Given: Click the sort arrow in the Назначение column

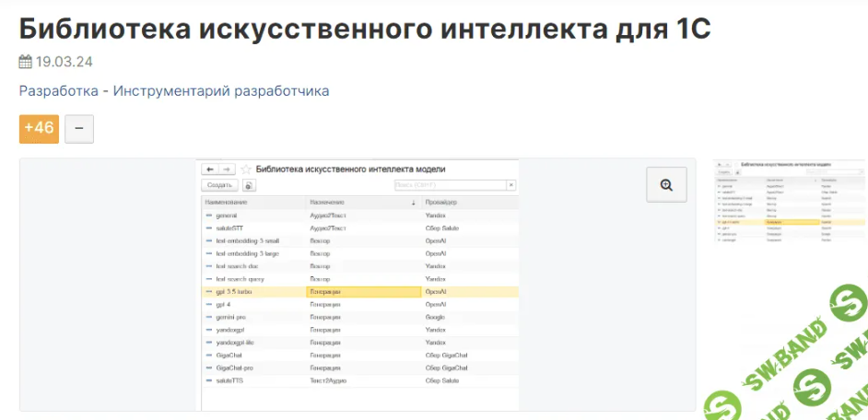Looking at the screenshot, I should pos(413,202).
